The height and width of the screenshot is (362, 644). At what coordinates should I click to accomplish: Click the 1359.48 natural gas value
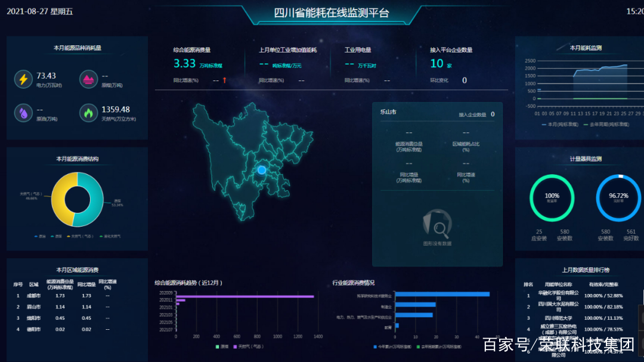click(116, 109)
